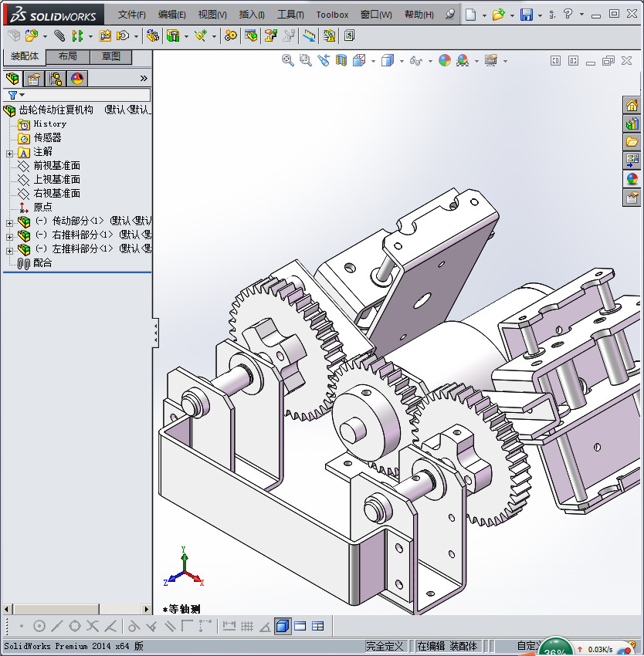Open the Linear Component Pattern dropdown arrow
The width and height of the screenshot is (644, 656).
[90, 37]
